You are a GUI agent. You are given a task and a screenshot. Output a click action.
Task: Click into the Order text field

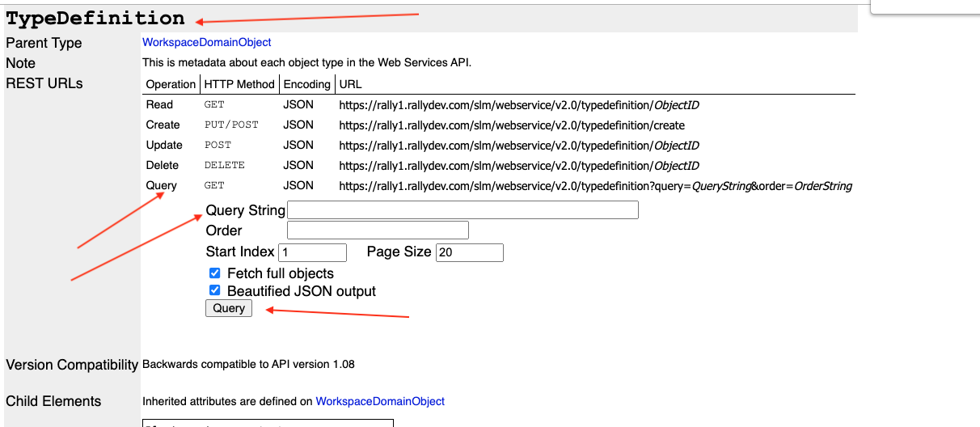[378, 230]
